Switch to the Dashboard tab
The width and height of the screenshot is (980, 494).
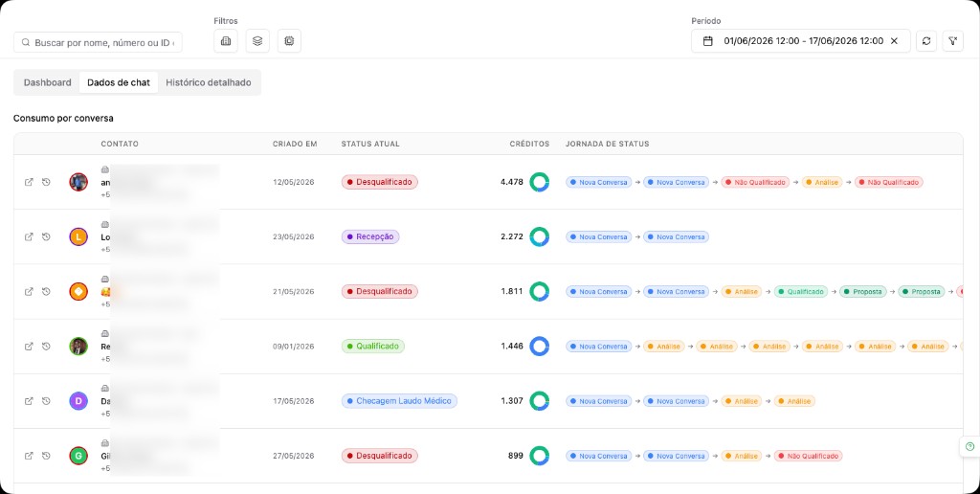(x=48, y=82)
